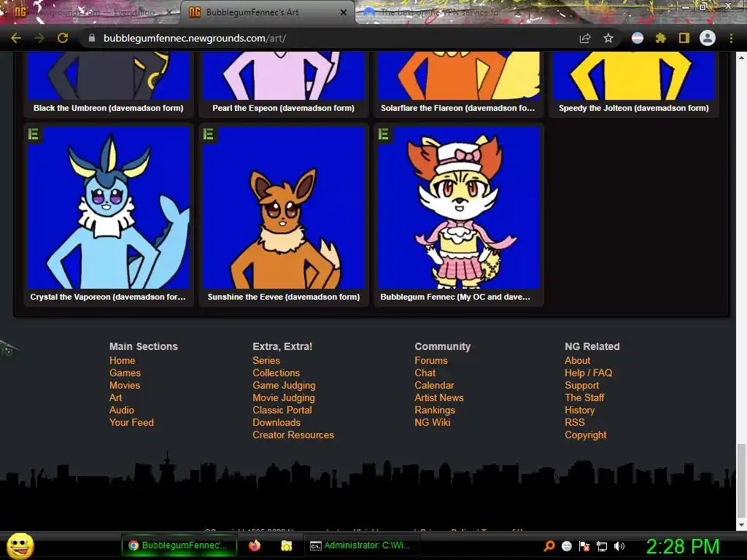Click the E rating badge on Sunshine the Eevee

[x=208, y=134]
